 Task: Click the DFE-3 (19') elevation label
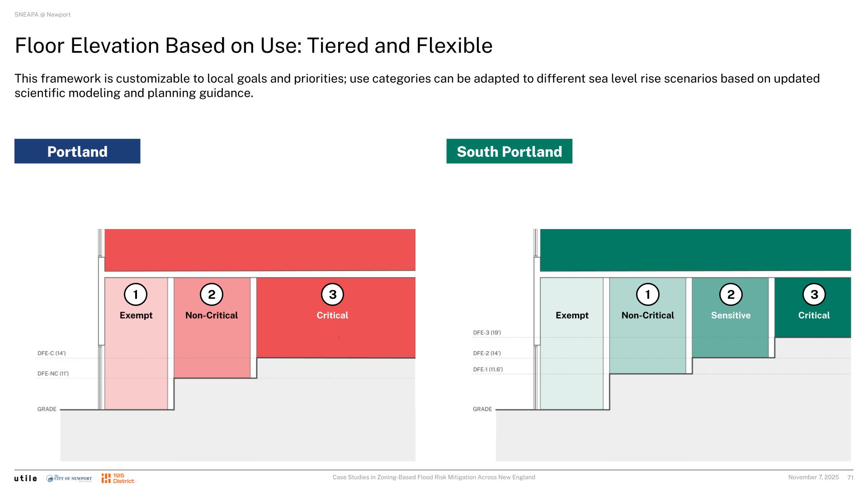(x=487, y=333)
